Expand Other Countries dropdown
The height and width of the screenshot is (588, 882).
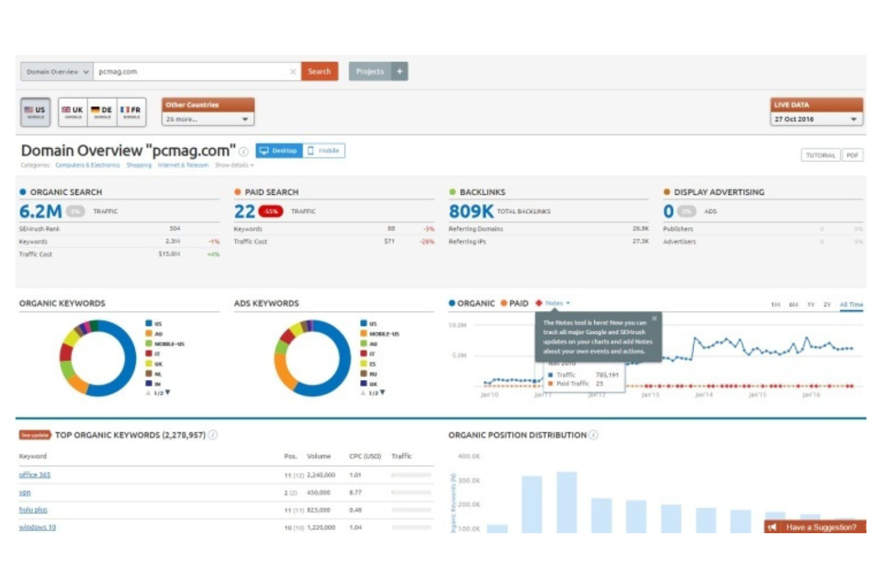[x=207, y=119]
